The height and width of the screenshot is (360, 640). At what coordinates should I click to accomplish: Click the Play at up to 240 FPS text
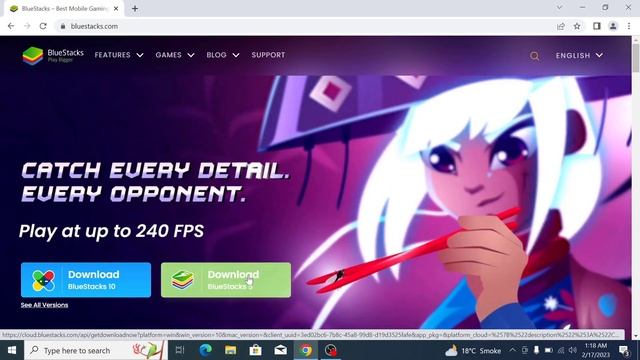pos(111,231)
